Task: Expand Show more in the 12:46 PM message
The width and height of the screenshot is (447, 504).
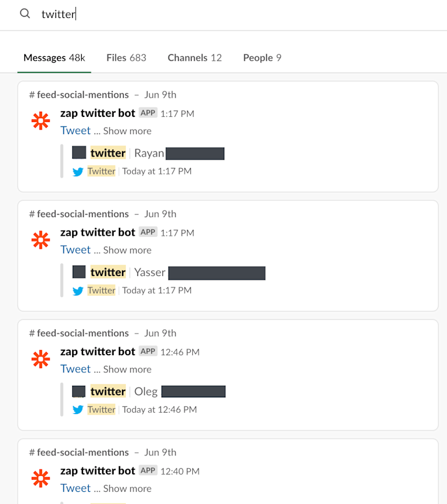Action: (127, 370)
